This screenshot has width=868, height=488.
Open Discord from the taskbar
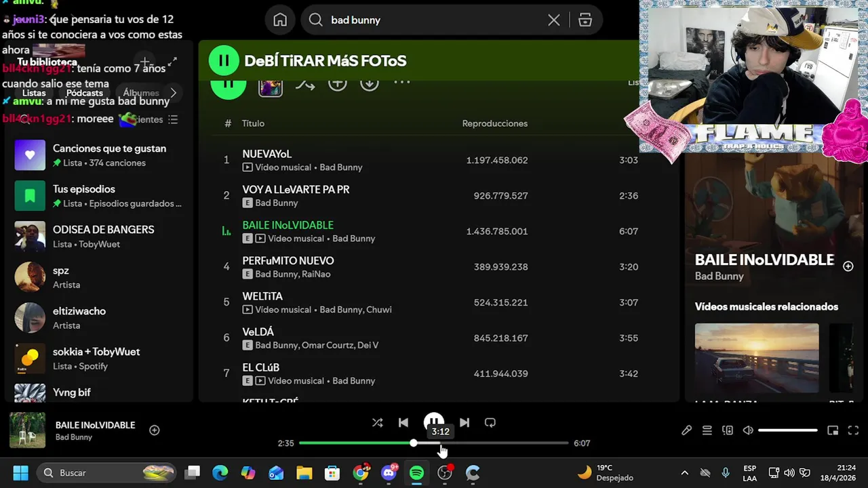[x=389, y=472]
